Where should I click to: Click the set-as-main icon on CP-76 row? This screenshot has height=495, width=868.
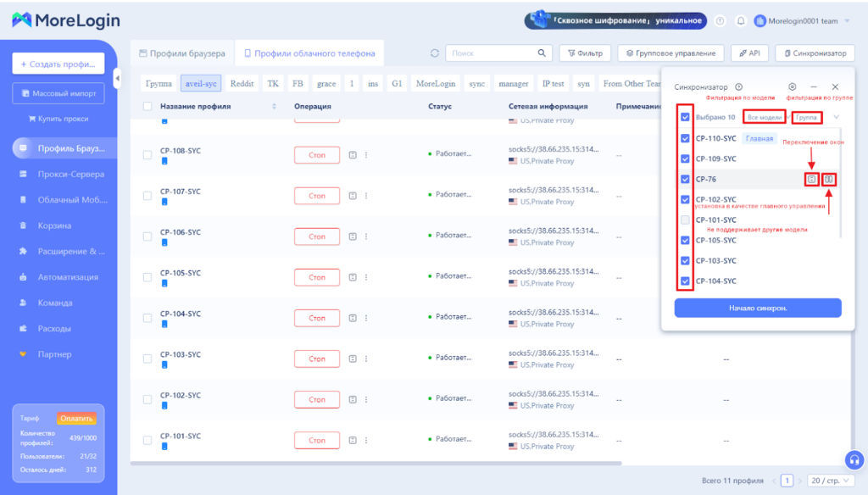(x=829, y=179)
